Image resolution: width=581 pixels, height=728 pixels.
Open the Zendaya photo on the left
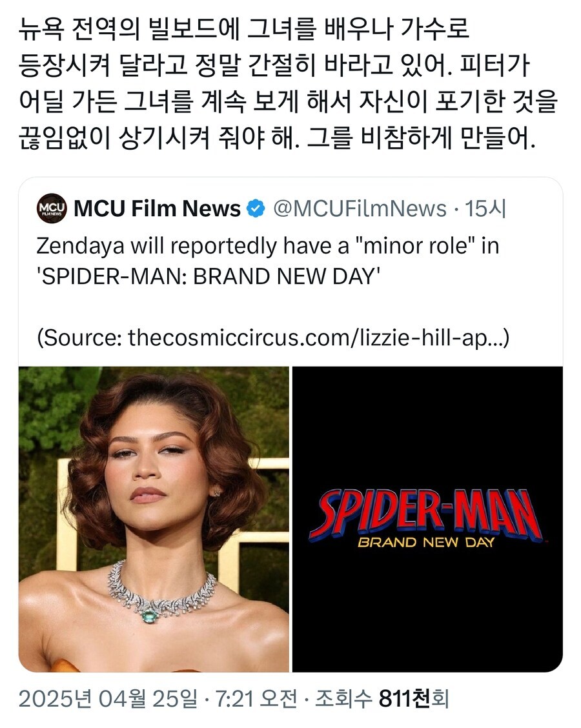pyautogui.click(x=154, y=519)
